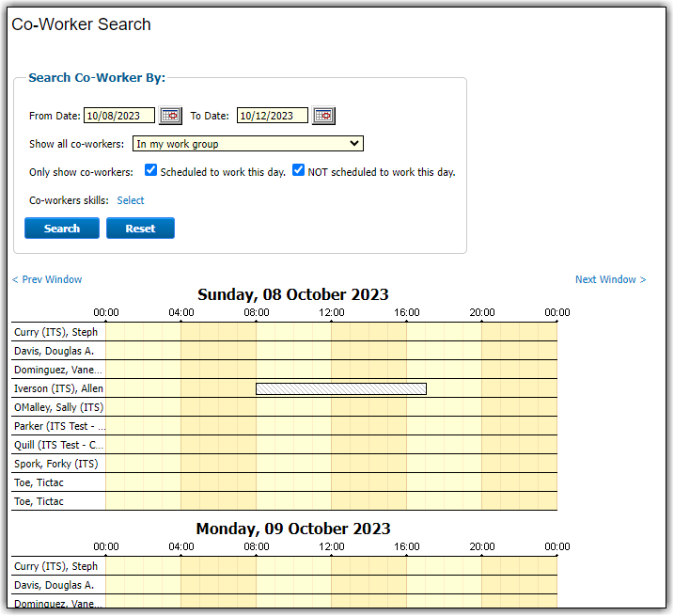This screenshot has height=616, width=674.
Task: Click 'Spork, Forky (ITS)' row label
Action: click(x=55, y=465)
